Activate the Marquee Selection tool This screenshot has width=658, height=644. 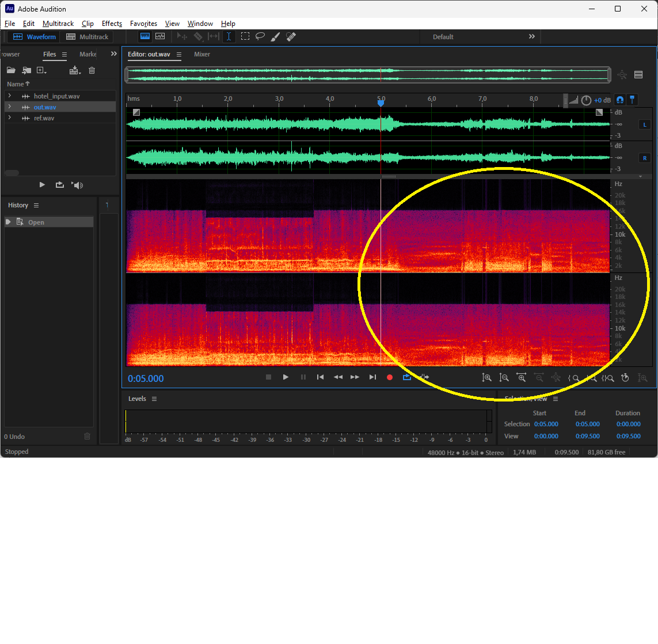(x=245, y=36)
